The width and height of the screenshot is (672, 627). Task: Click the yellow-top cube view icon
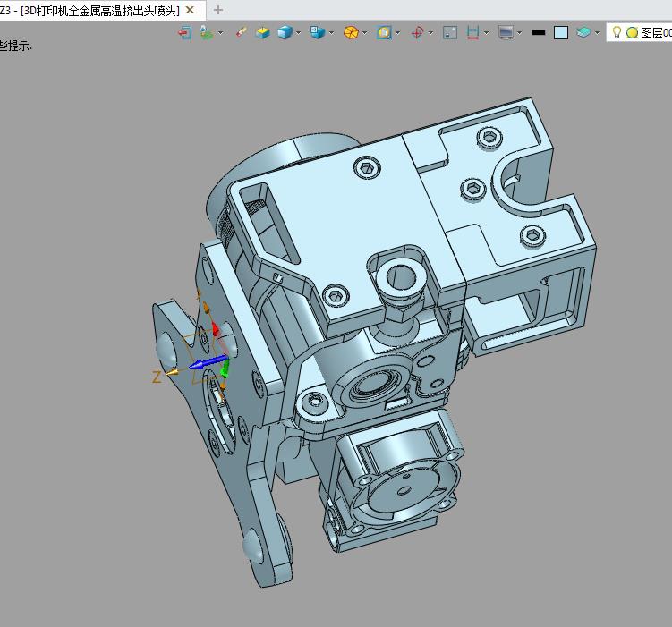tap(262, 32)
